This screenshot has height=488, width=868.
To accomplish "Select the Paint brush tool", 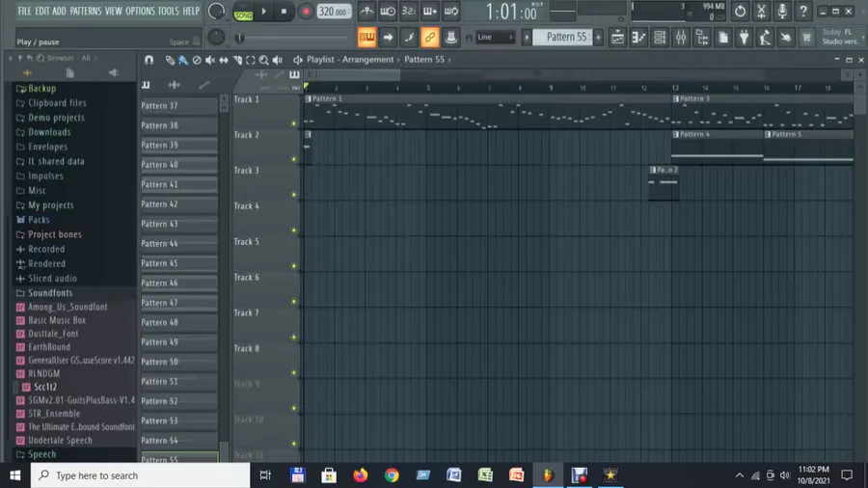I will tap(183, 60).
